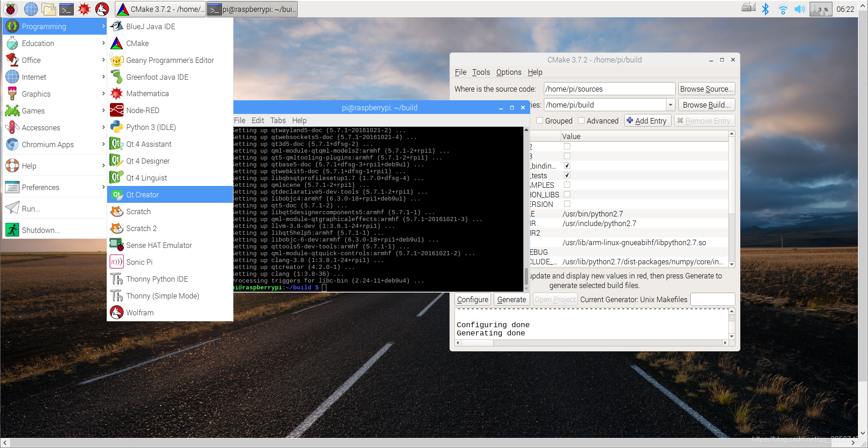Uncheck the _bindin... option checkbox
868x448 pixels.
567,165
